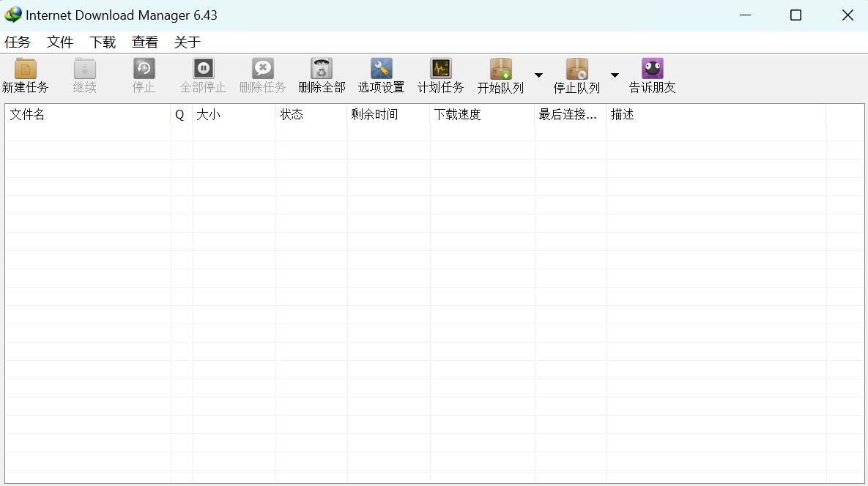Sort by the 大小 column header
Image resolution: width=868 pixels, height=486 pixels.
[234, 114]
